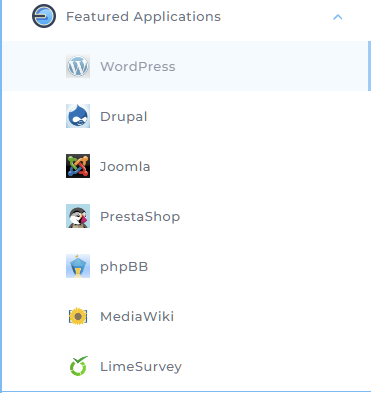371x393 pixels.
Task: Collapse the Featured Applications section chevron
Action: click(x=338, y=17)
